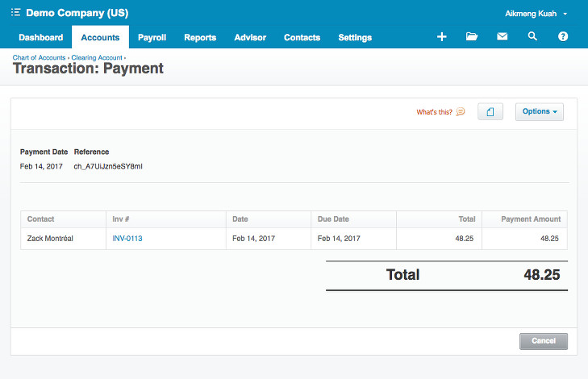Open the Settings menu

[x=355, y=37]
